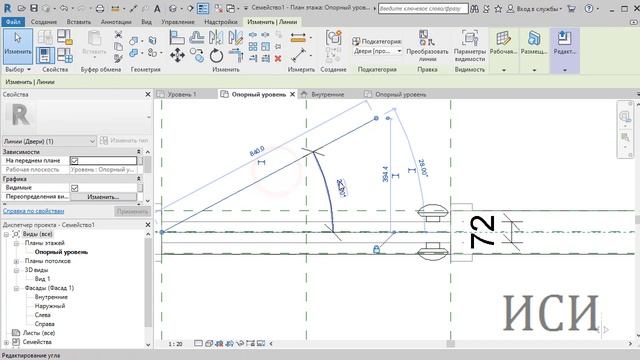
Task: Collapse the Графика properties group
Action: pos(138,179)
